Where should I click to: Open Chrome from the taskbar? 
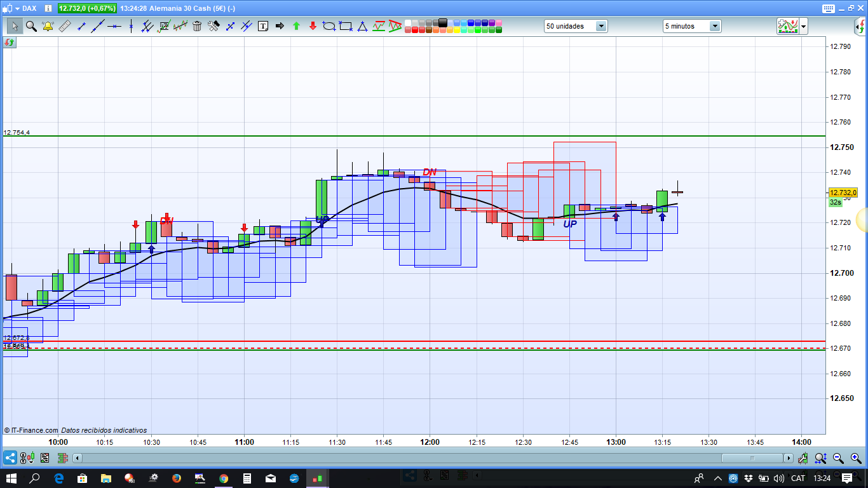point(224,478)
